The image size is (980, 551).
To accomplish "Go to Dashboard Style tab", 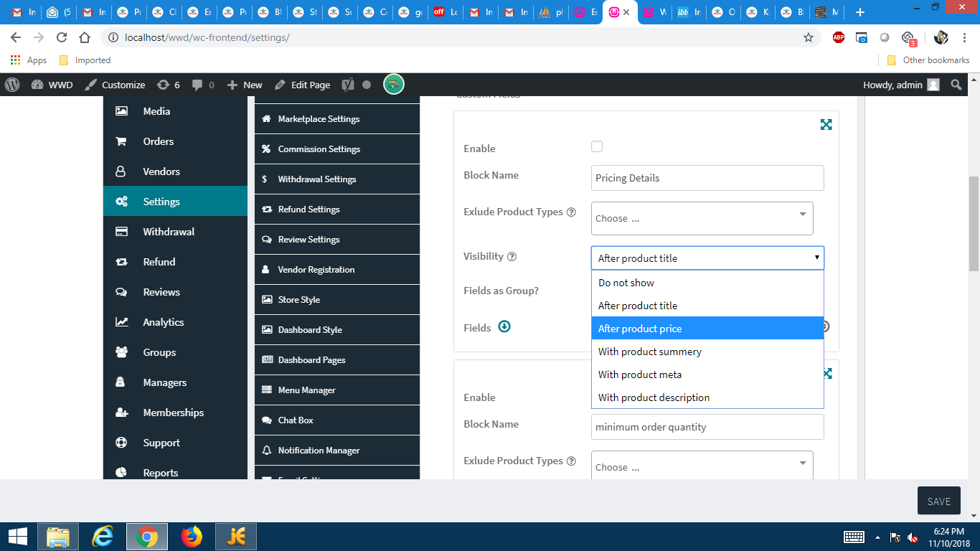I will tap(337, 330).
